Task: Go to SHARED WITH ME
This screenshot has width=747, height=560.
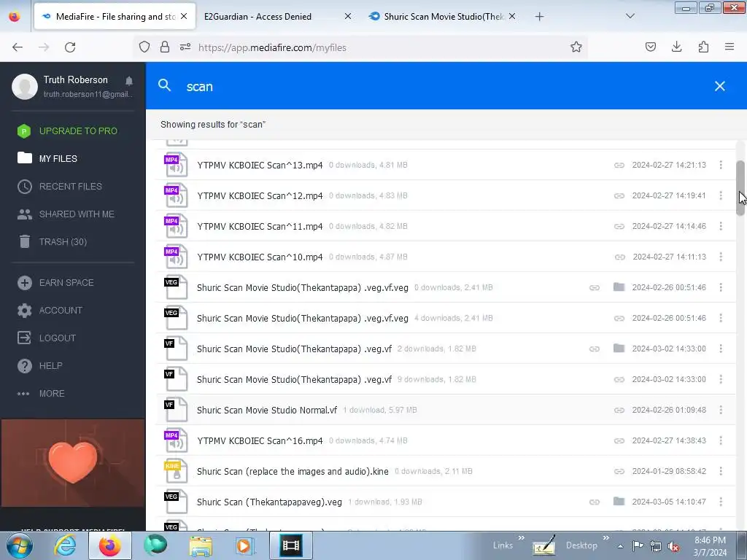Action: click(66, 214)
